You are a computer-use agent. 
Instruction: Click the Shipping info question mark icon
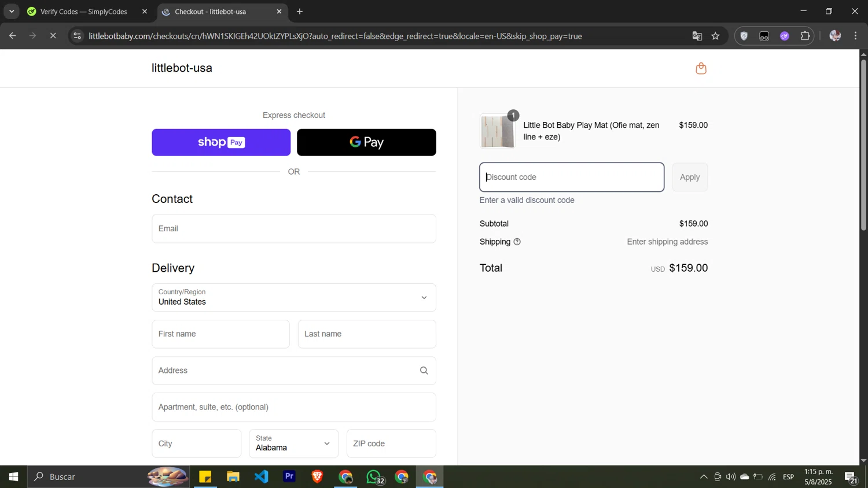pyautogui.click(x=517, y=242)
